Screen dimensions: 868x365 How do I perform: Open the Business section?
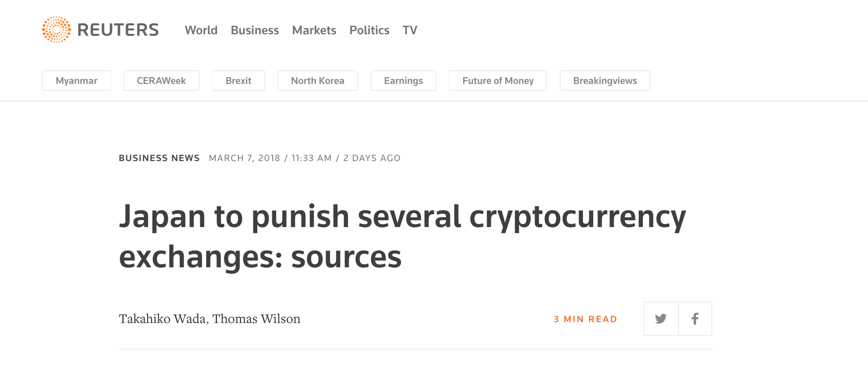255,30
